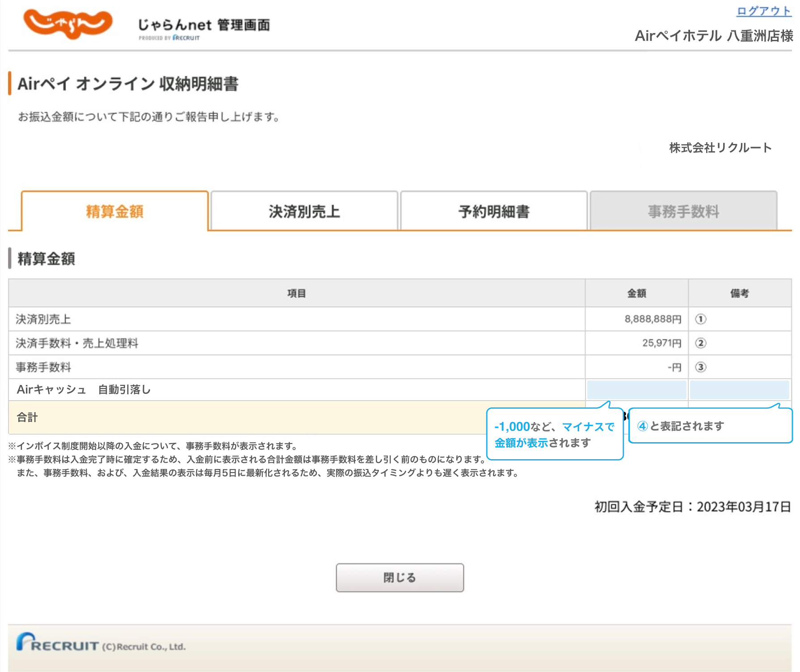Click the Recruit footer logo
This screenshot has width=800, height=672.
[x=57, y=642]
